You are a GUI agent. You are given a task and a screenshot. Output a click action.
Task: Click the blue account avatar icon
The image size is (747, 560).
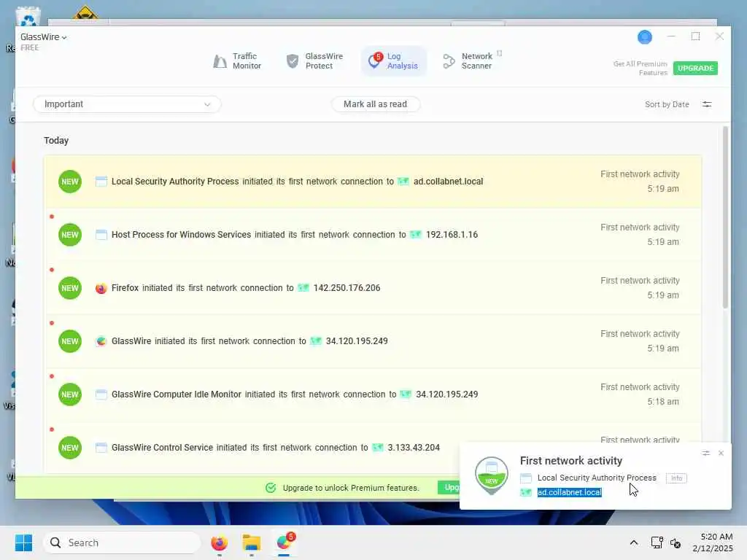(x=645, y=36)
